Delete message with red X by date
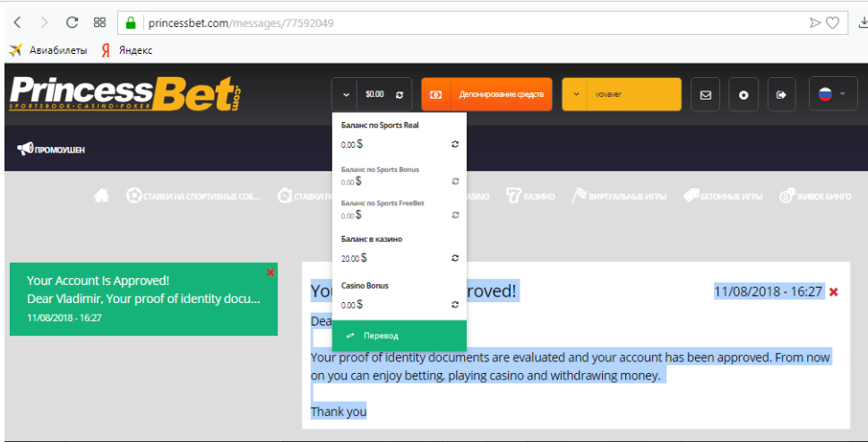This screenshot has height=442, width=868. [834, 292]
